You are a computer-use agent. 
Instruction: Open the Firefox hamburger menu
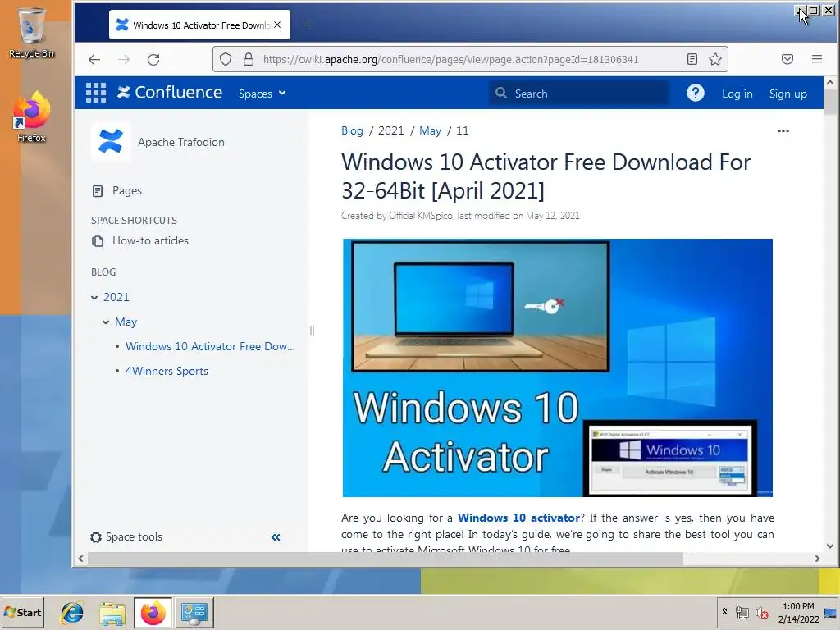(x=817, y=59)
